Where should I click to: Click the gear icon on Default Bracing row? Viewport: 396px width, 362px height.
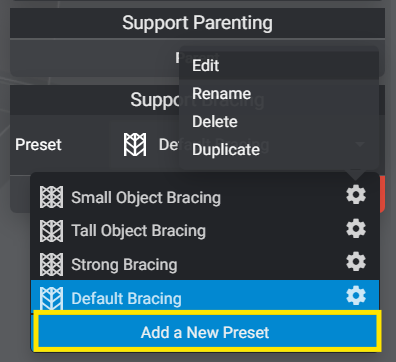coord(356,296)
